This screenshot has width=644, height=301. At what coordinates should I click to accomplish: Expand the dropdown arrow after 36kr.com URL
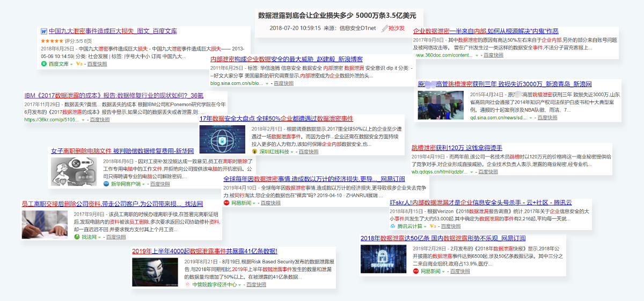(84, 119)
